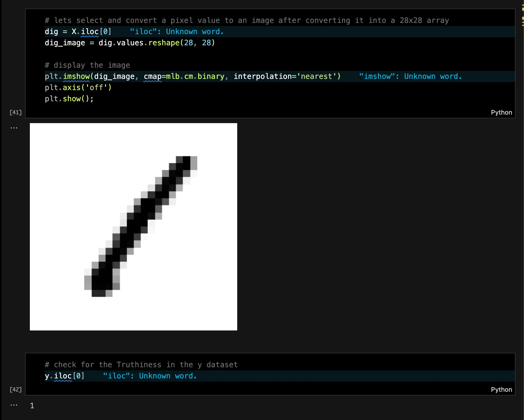The height and width of the screenshot is (420, 524).
Task: Click the "iloc": Unknown word hint in cell 42
Action: coord(150,376)
